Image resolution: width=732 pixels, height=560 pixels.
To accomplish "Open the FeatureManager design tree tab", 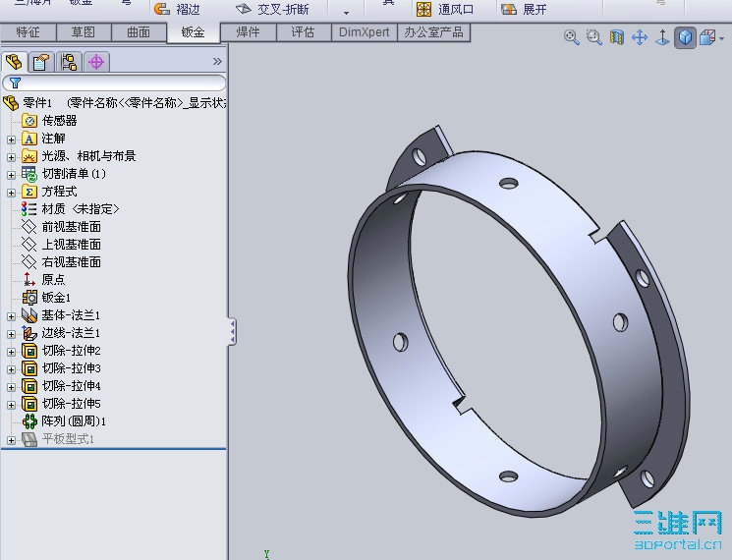I will [x=14, y=62].
